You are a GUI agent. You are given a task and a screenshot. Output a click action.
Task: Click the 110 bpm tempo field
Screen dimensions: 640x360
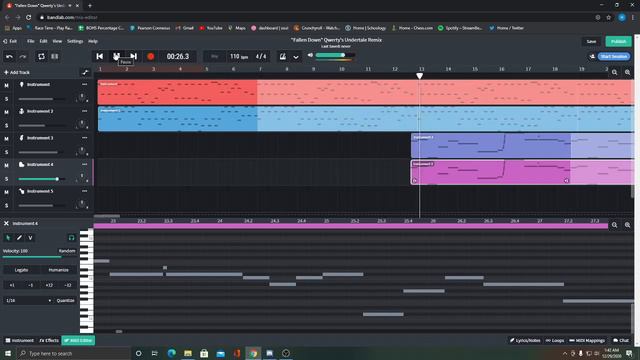tap(239, 56)
